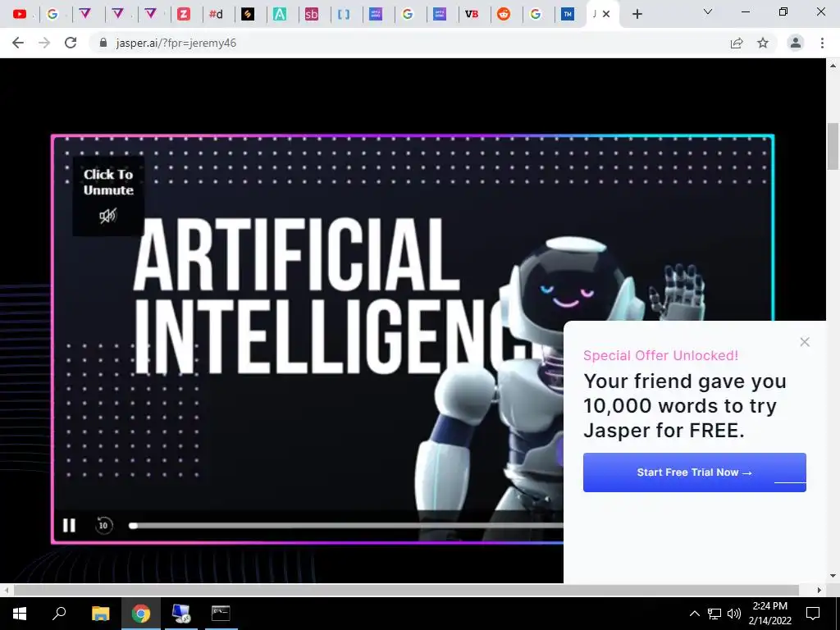Close the current Jasper tab

click(x=606, y=15)
